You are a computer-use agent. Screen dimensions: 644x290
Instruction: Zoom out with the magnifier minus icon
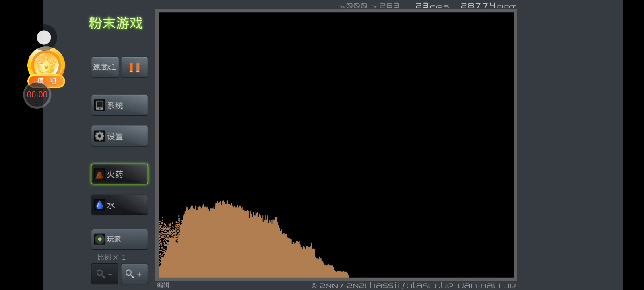[x=105, y=274]
